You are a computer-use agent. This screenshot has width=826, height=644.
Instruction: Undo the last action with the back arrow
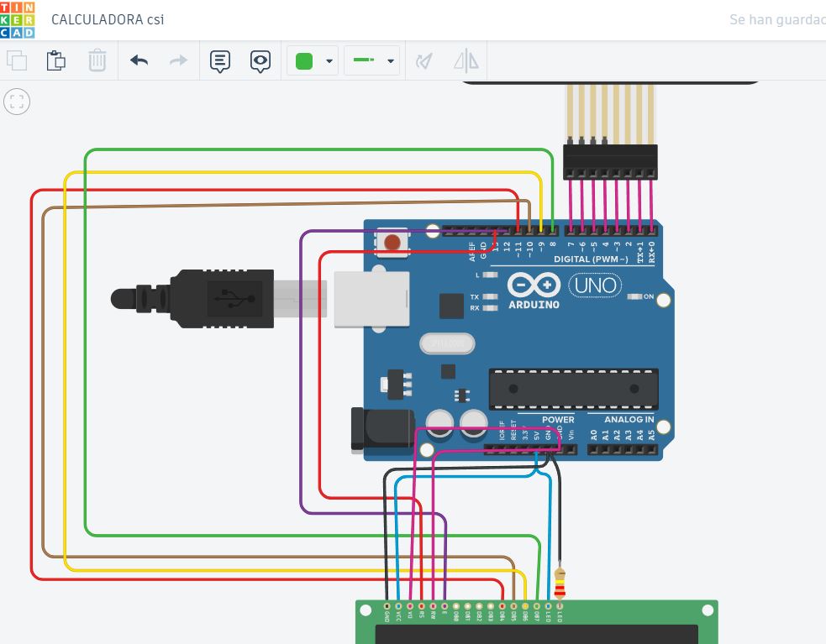(139, 60)
